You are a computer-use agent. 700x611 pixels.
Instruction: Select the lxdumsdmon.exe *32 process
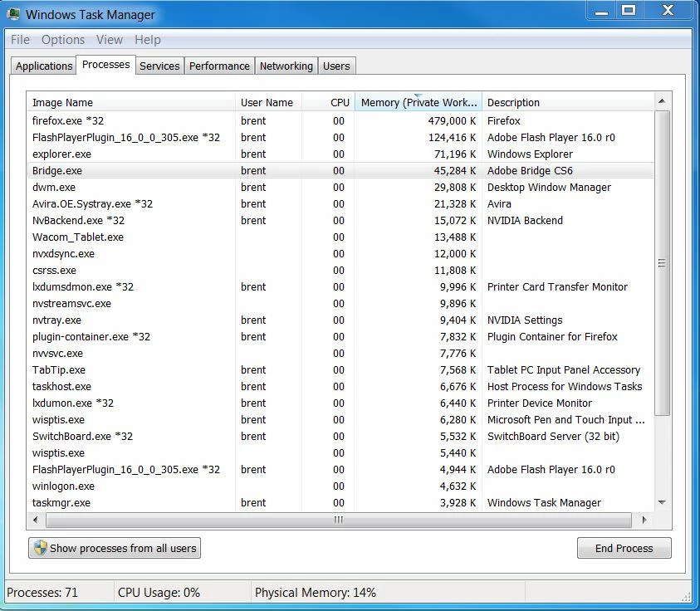pyautogui.click(x=340, y=287)
